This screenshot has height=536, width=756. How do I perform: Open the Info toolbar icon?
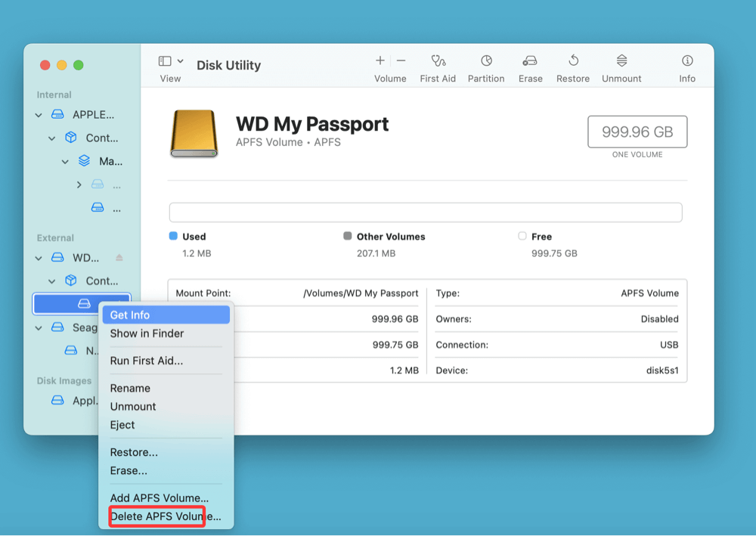pyautogui.click(x=686, y=67)
